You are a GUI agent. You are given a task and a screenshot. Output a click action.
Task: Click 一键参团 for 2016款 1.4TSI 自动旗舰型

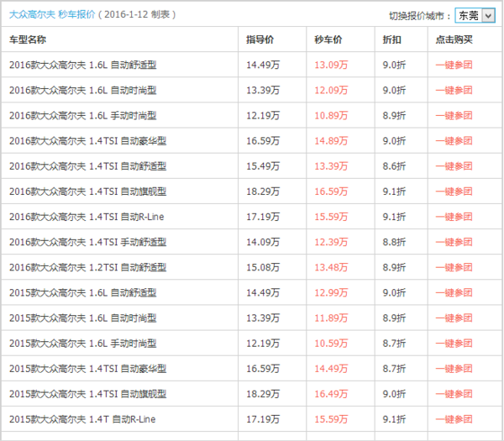tap(454, 192)
